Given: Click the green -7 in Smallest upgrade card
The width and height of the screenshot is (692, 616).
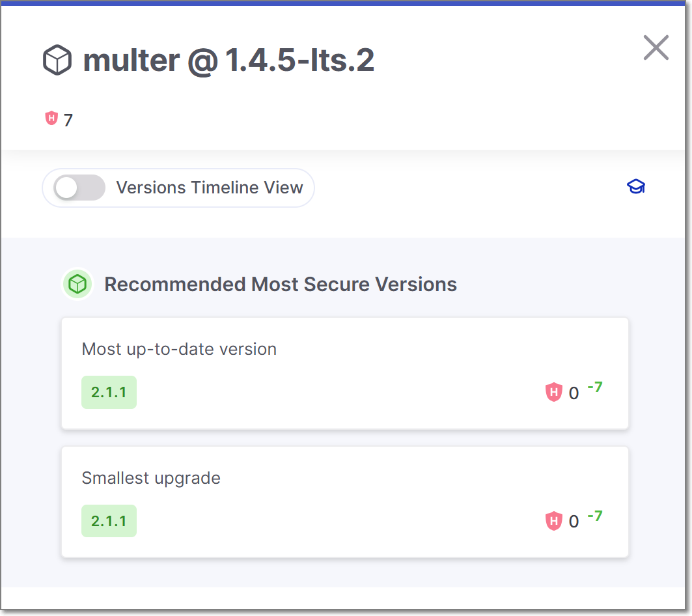Looking at the screenshot, I should tap(595, 516).
